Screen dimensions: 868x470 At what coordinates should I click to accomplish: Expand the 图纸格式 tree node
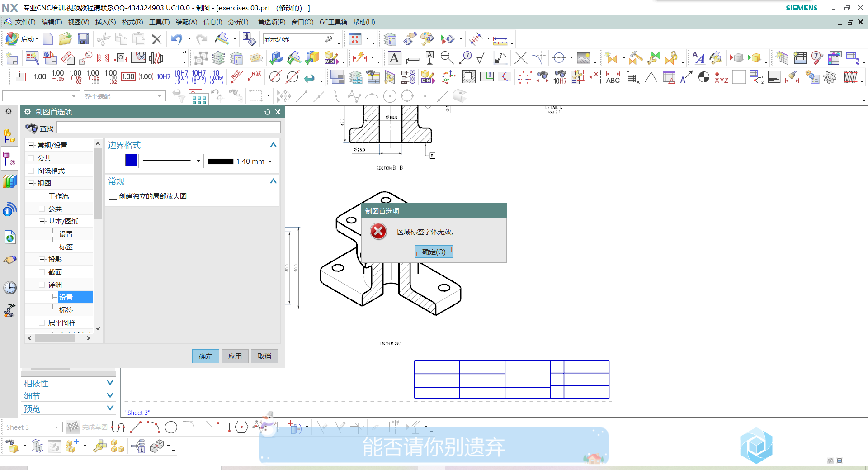pos(31,171)
